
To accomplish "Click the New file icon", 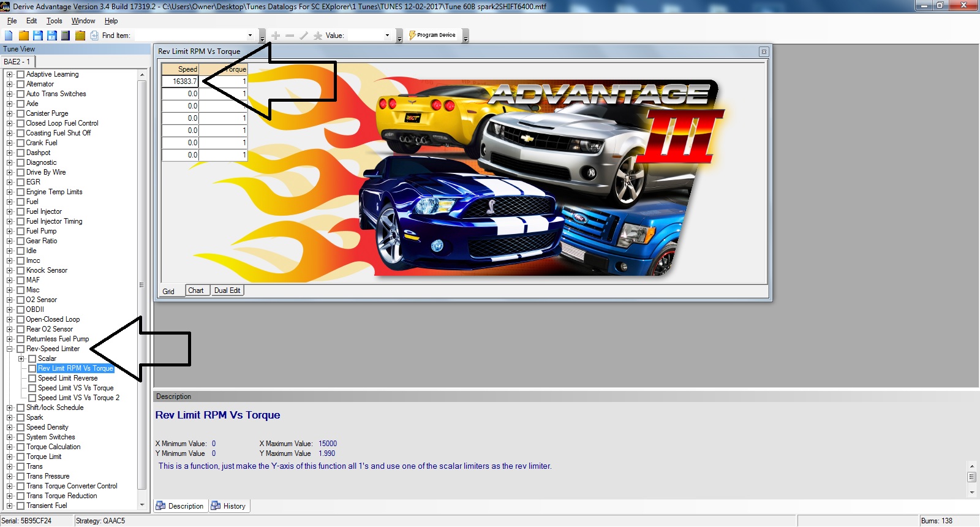I will coord(9,36).
